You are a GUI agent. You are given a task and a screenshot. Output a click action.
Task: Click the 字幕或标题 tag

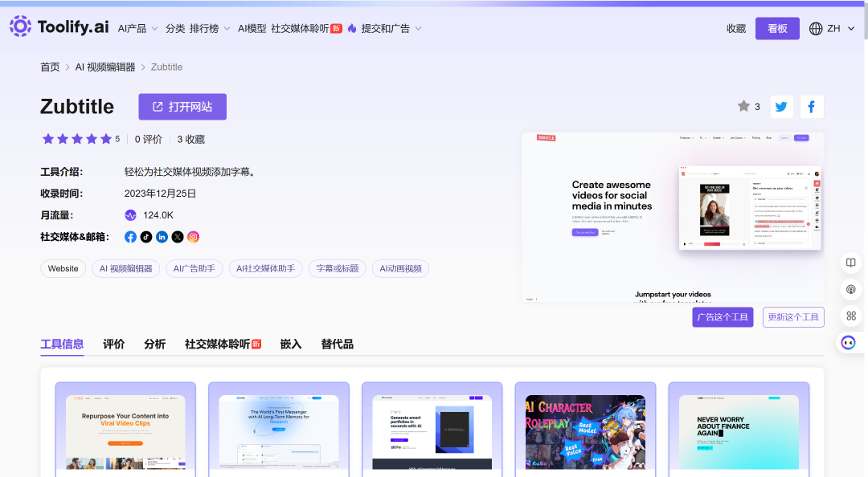(337, 268)
